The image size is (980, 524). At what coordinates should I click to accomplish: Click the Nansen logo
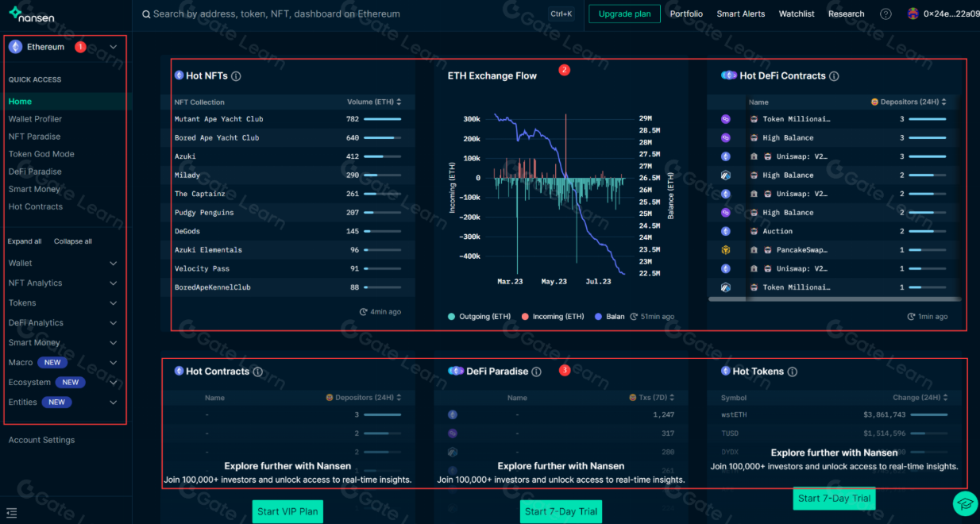(x=32, y=14)
